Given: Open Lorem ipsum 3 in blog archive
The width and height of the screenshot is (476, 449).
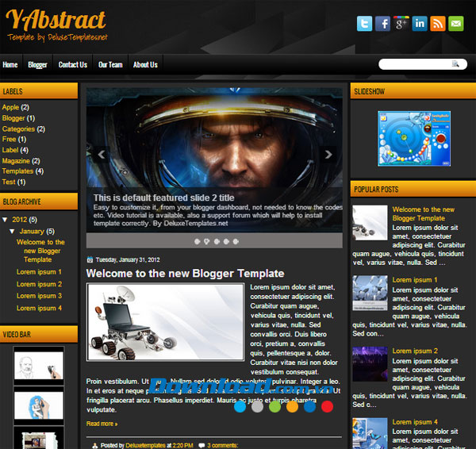Looking at the screenshot, I should [x=39, y=296].
